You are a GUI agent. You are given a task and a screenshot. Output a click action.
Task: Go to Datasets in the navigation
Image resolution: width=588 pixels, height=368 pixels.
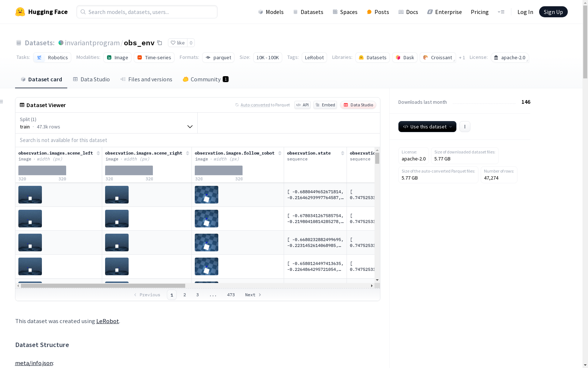click(308, 12)
